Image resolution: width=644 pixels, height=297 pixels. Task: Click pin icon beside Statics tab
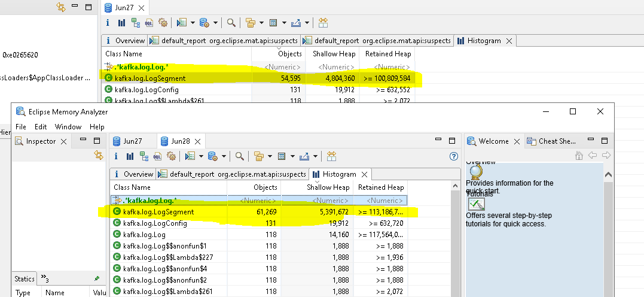coord(97,278)
